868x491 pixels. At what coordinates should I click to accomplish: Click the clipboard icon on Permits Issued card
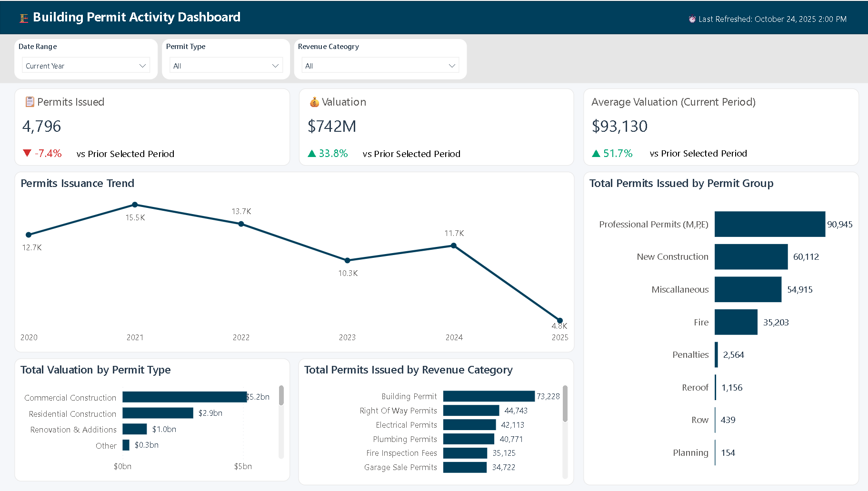pyautogui.click(x=30, y=102)
